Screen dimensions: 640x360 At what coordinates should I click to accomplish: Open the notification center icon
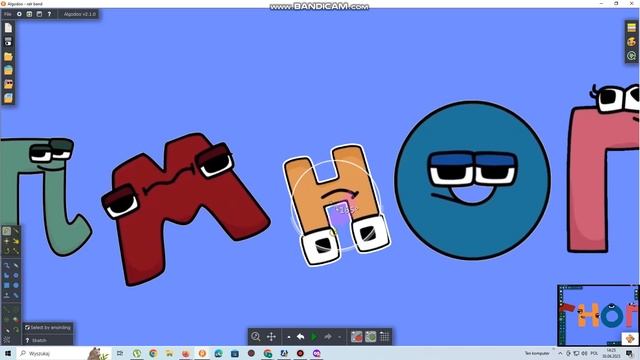pyautogui.click(x=630, y=353)
